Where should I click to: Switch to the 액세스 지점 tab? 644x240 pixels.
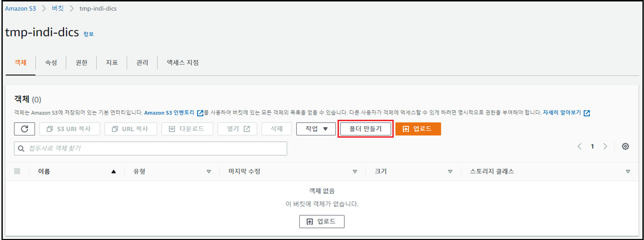coord(183,62)
